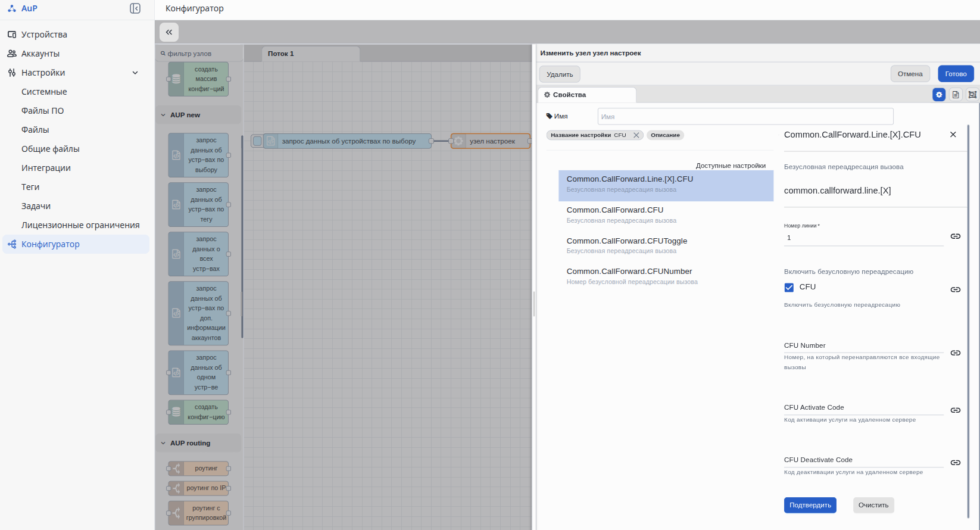Select Common.CallForward.CFU setting
This screenshot has width=980, height=530.
click(x=666, y=217)
